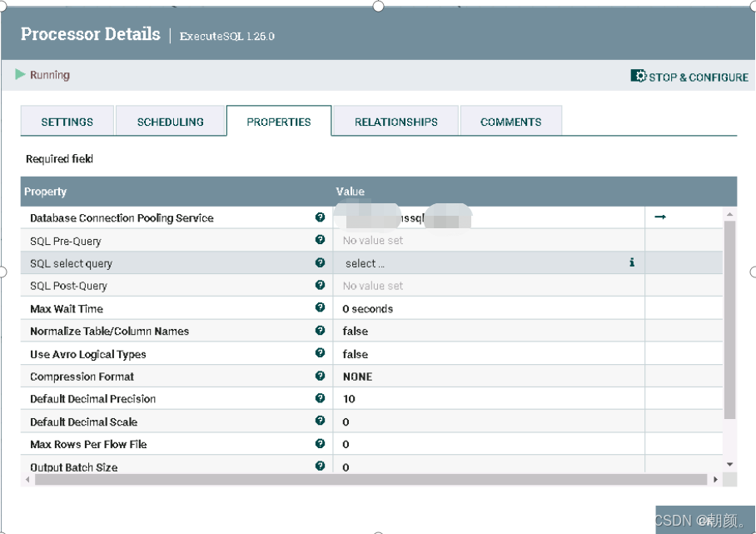Click the Default Decimal Scale value '0'
This screenshot has width=756, height=534.
[346, 422]
